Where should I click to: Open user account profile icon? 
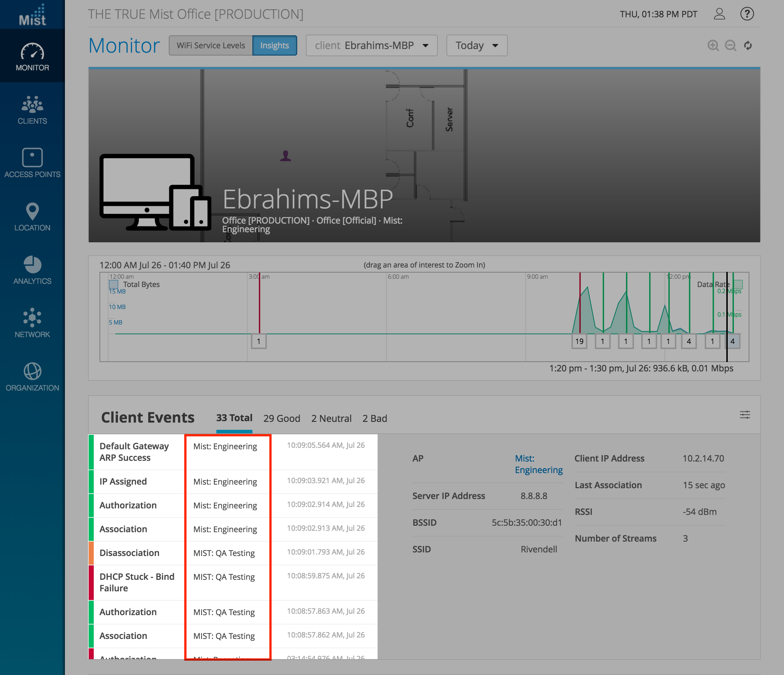tap(719, 14)
